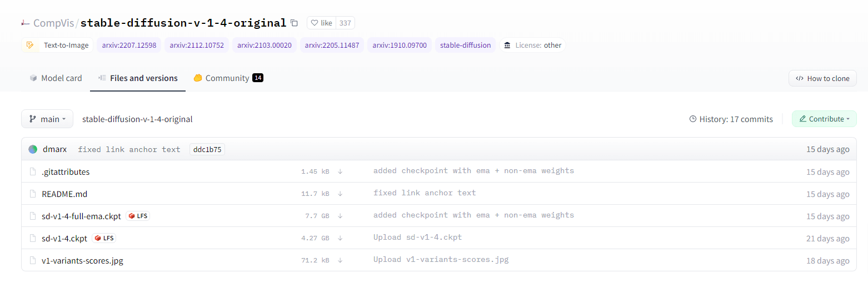The height and width of the screenshot is (283, 868).
Task: Open the README.md file
Action: pos(64,194)
